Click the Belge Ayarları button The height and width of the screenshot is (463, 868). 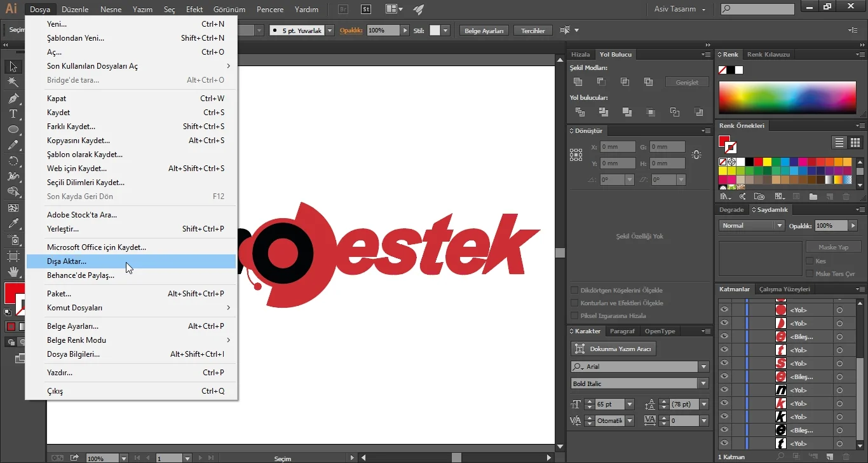[x=484, y=31]
